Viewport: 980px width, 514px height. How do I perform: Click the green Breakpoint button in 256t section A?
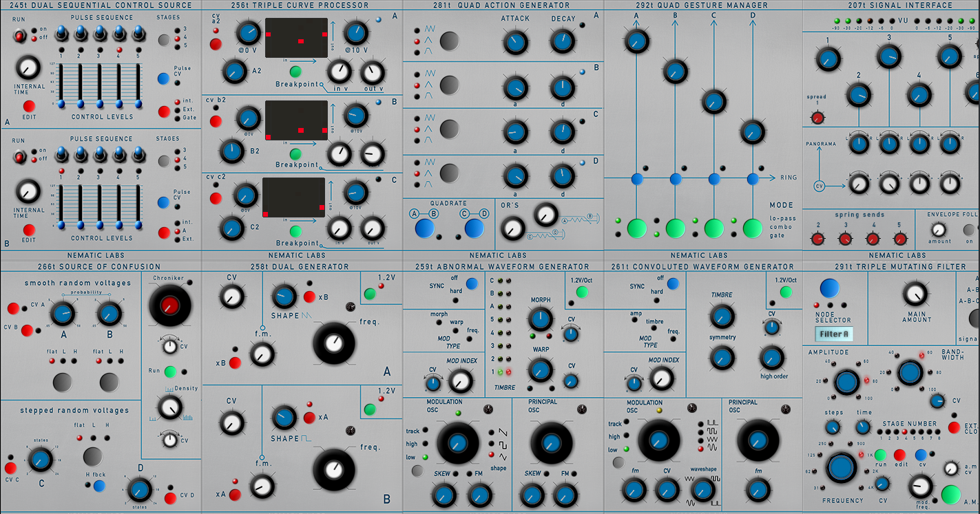pos(295,72)
